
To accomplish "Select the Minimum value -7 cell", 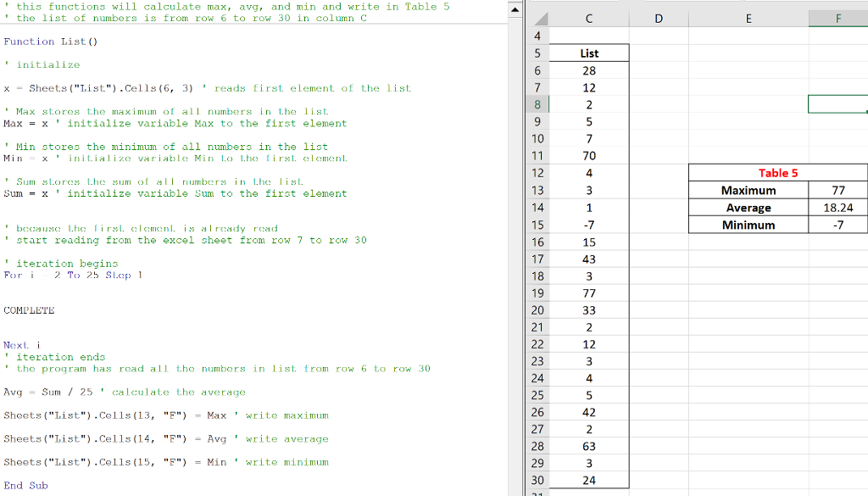I will tap(838, 225).
